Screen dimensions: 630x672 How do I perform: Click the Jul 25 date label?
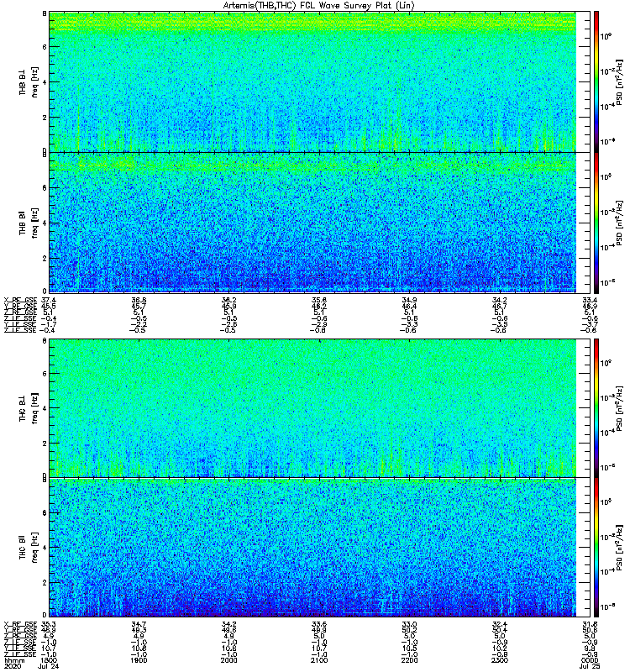(589, 666)
